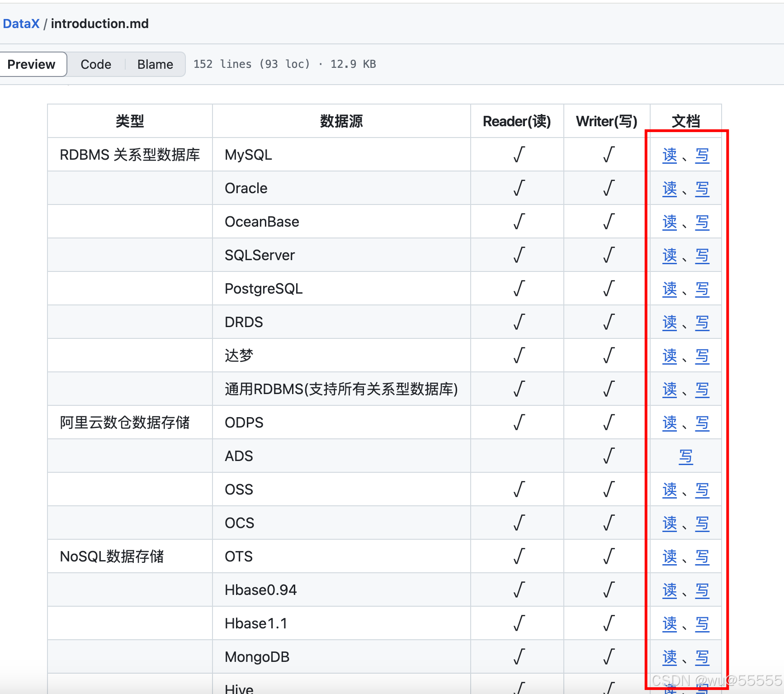Screen dimensions: 784x694
Task: Select the introduction.md file name text
Action: pyautogui.click(x=99, y=24)
